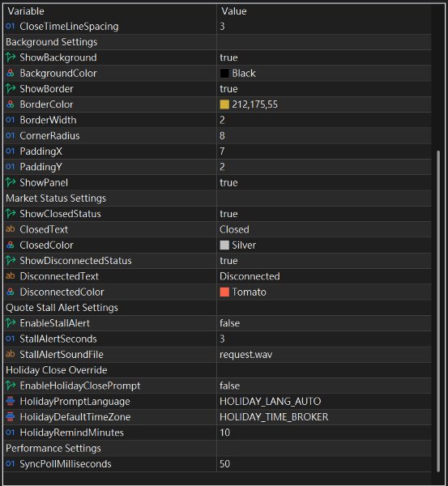Click the enum icon beside HolidayPromptLanguage
This screenshot has width=448, height=486.
click(11, 401)
